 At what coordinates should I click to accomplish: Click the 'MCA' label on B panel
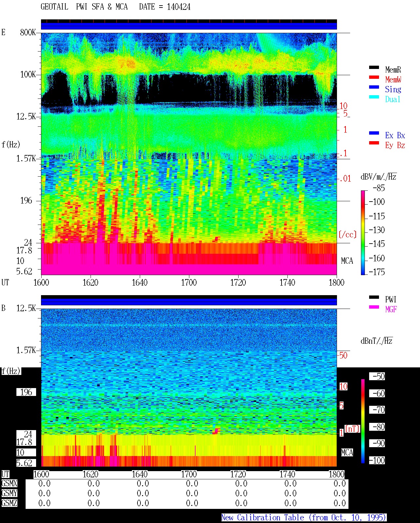pyautogui.click(x=347, y=453)
